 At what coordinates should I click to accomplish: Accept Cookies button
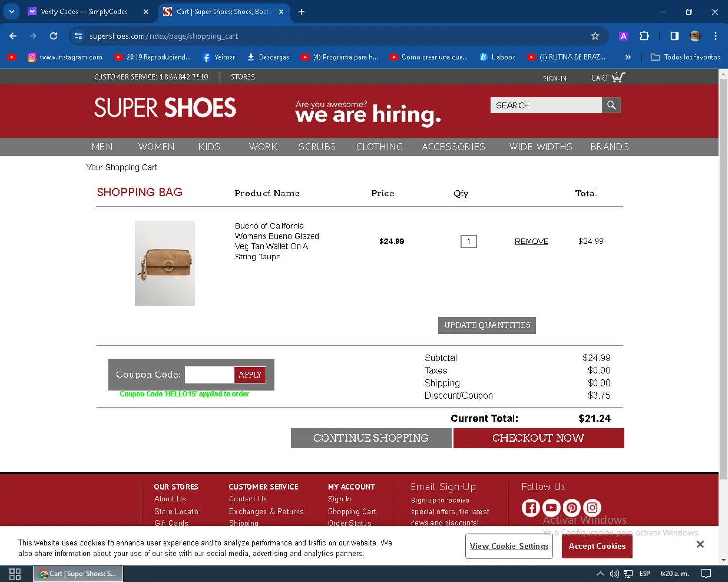597,546
